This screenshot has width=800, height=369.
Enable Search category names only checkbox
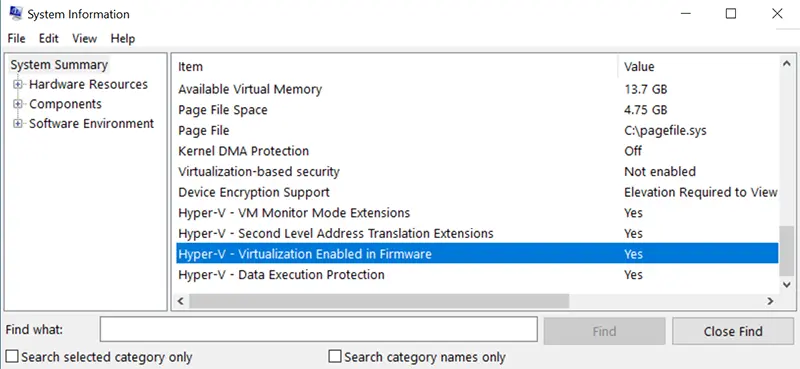335,356
